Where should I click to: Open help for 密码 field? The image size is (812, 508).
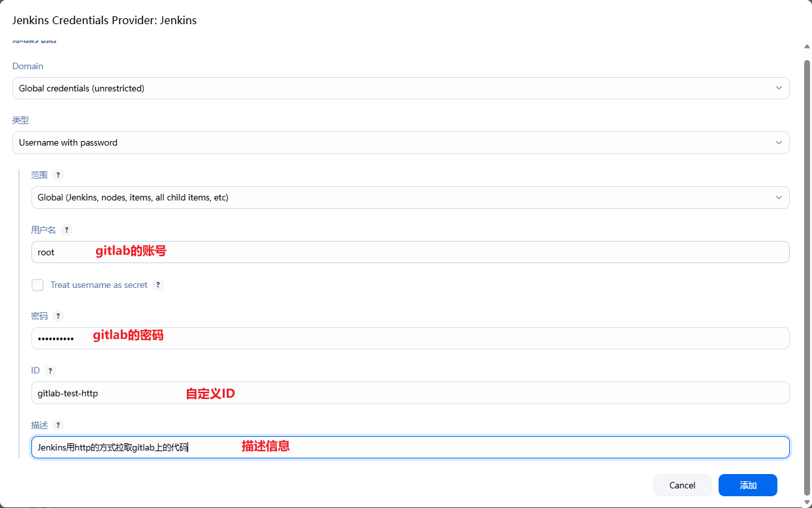tap(58, 316)
